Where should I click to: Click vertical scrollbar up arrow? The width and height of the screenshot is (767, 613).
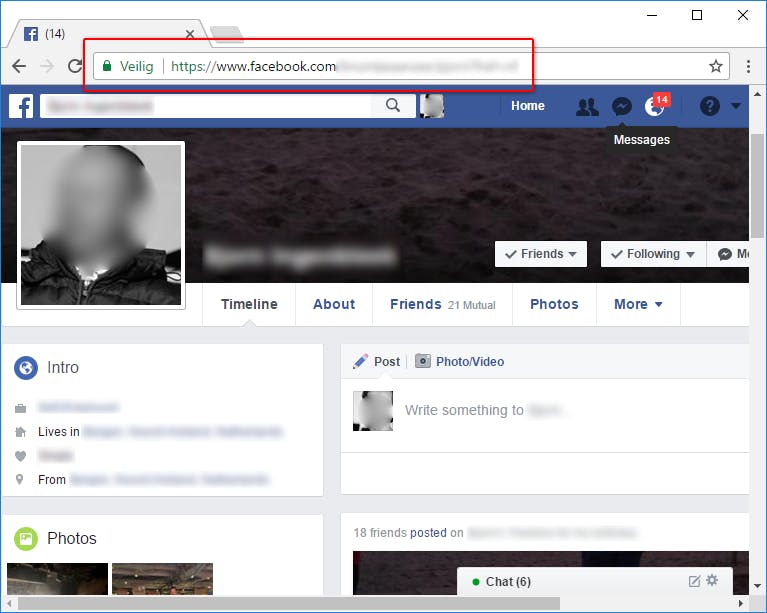tap(757, 93)
